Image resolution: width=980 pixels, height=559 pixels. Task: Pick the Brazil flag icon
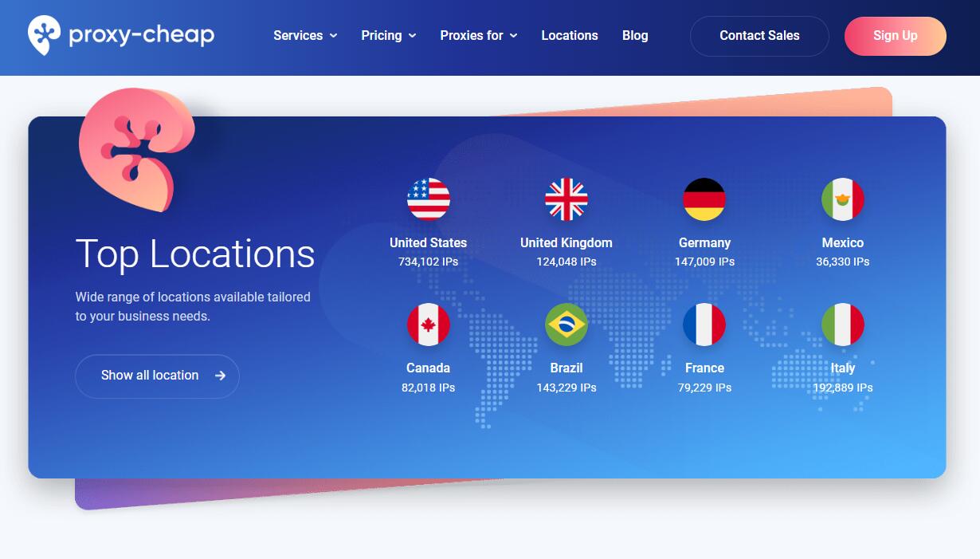(x=566, y=325)
